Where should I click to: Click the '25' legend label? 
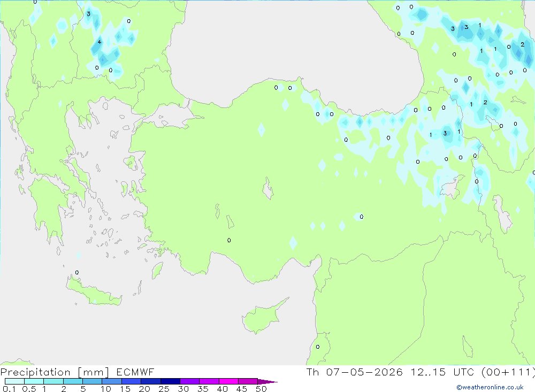click(x=164, y=389)
